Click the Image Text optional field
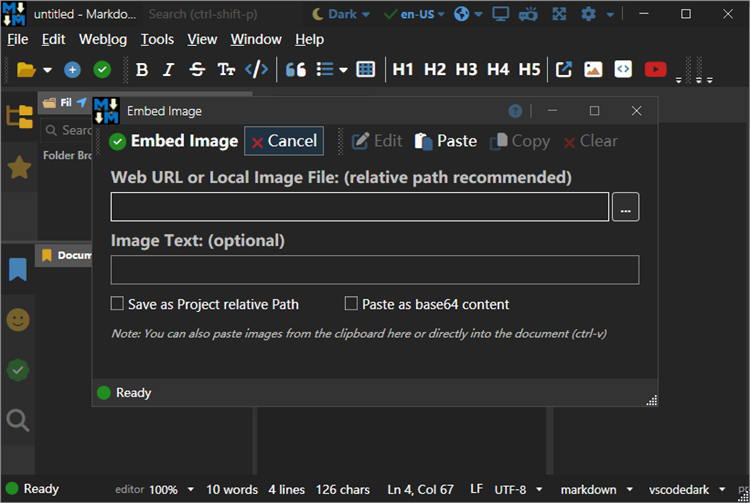The image size is (750, 503). click(375, 270)
